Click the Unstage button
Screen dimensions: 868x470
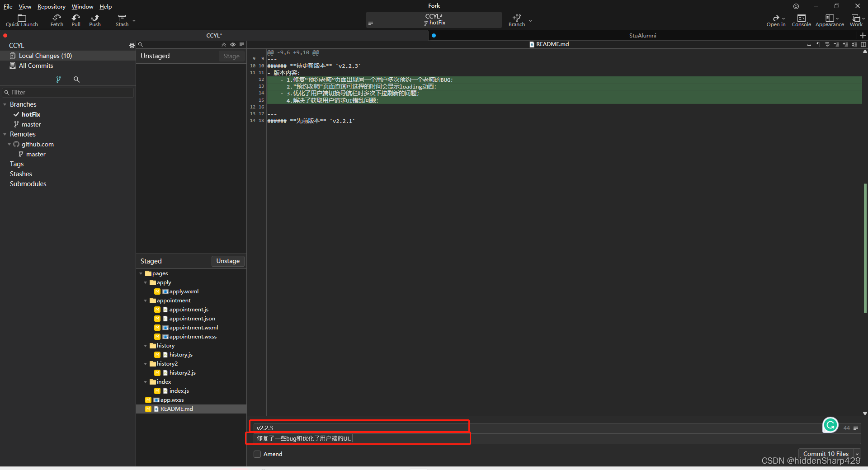click(228, 261)
